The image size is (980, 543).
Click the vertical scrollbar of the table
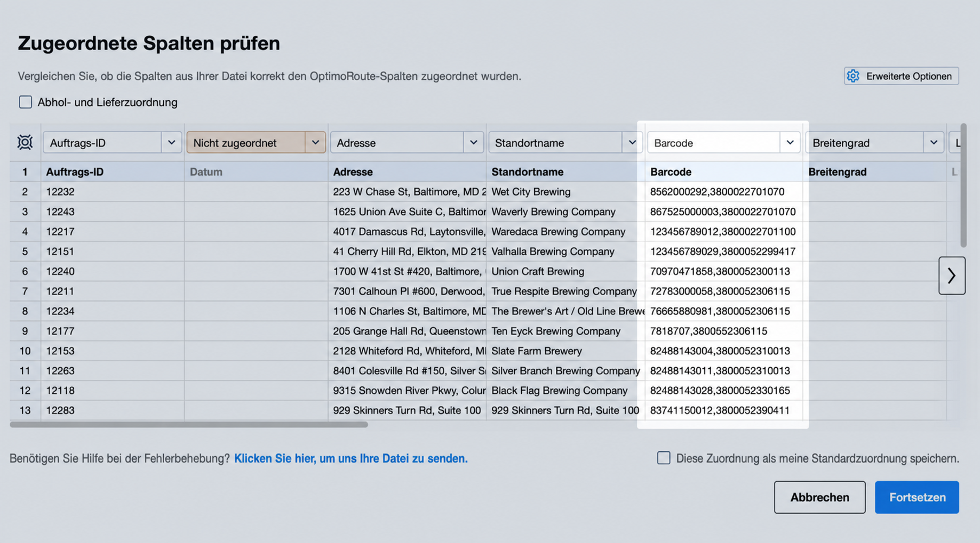point(963,186)
